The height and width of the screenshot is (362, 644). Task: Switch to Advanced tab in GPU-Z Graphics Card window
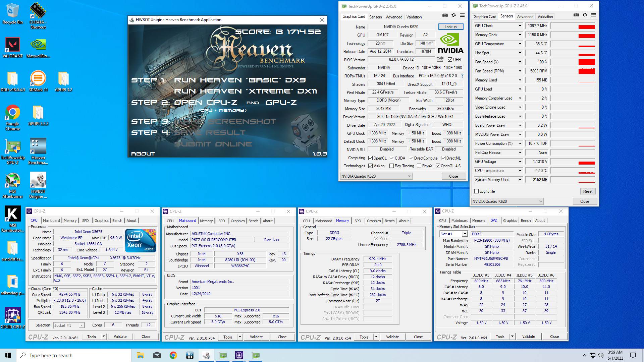tap(394, 17)
